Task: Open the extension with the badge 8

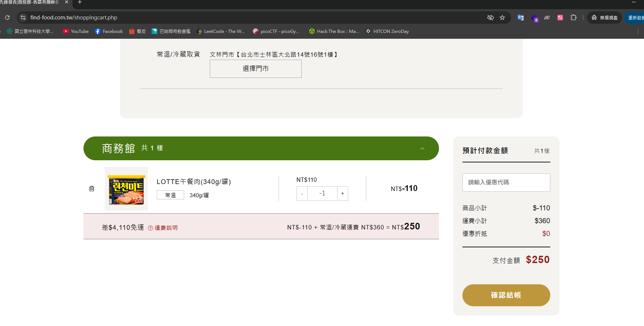Action: pos(535,18)
